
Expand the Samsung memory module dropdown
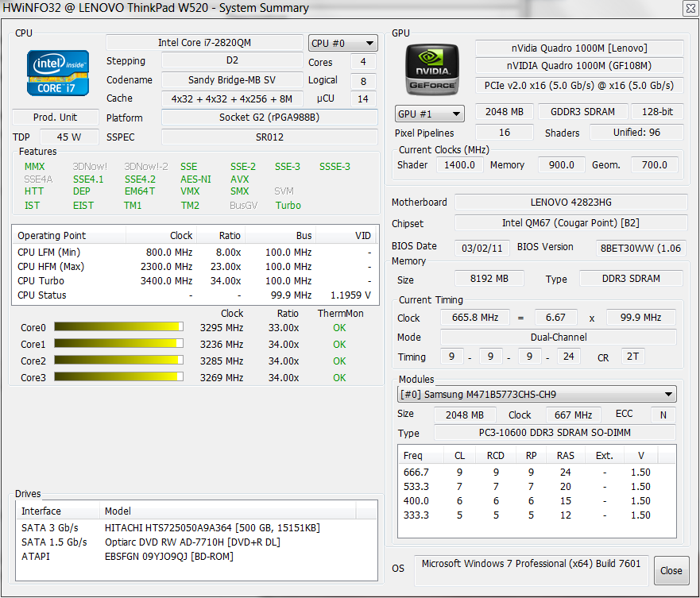[537, 394]
